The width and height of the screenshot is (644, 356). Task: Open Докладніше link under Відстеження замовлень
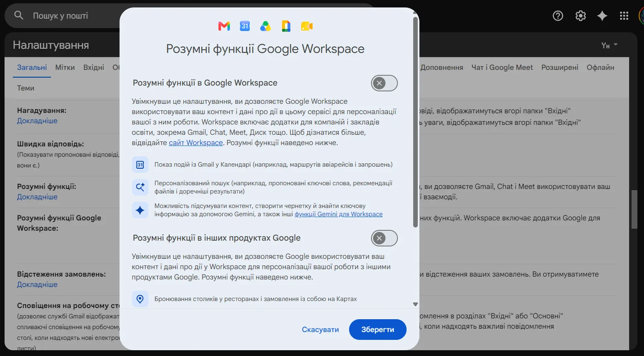(x=37, y=284)
